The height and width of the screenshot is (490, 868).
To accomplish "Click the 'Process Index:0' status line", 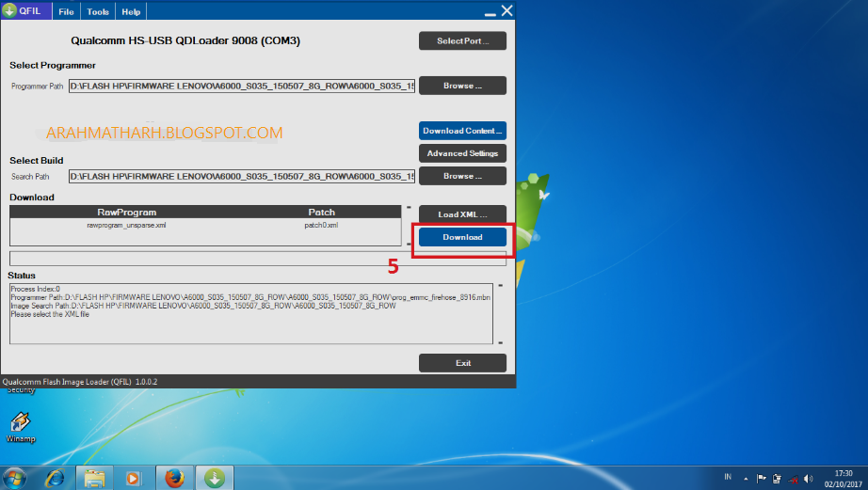I will (x=35, y=289).
